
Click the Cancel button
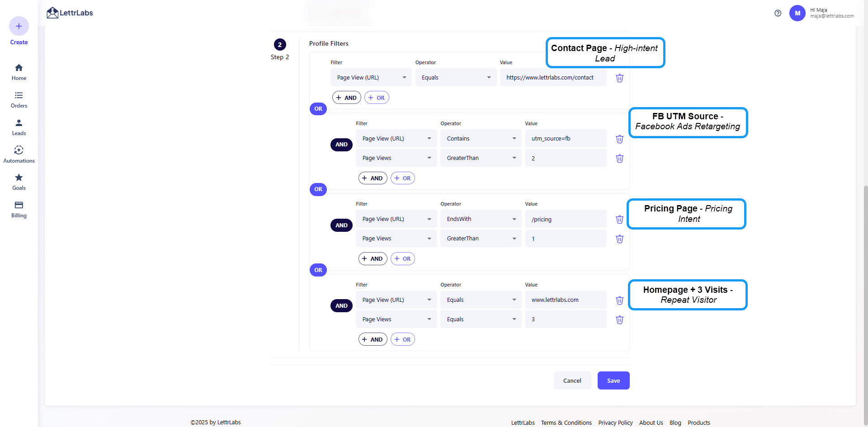[572, 380]
